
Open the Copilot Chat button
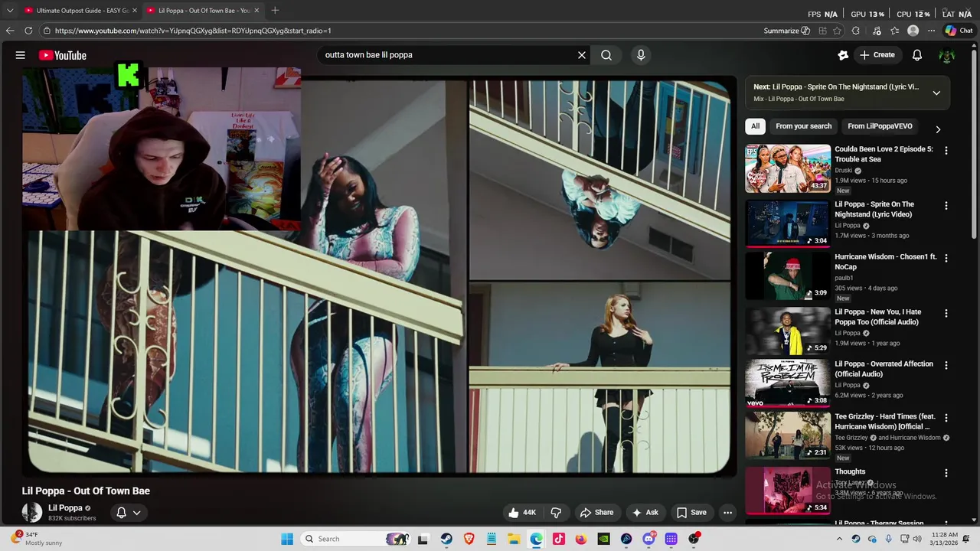(x=959, y=31)
